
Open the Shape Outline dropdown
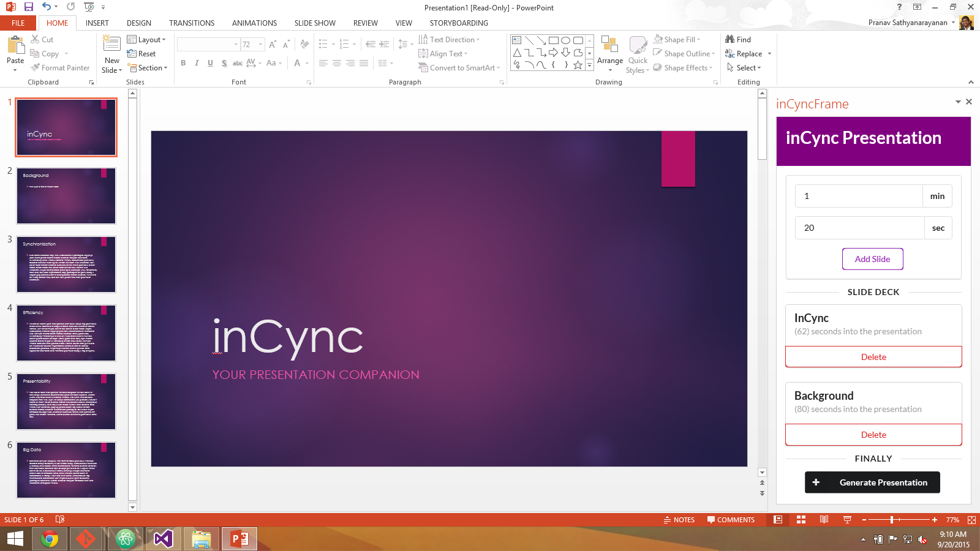[684, 53]
